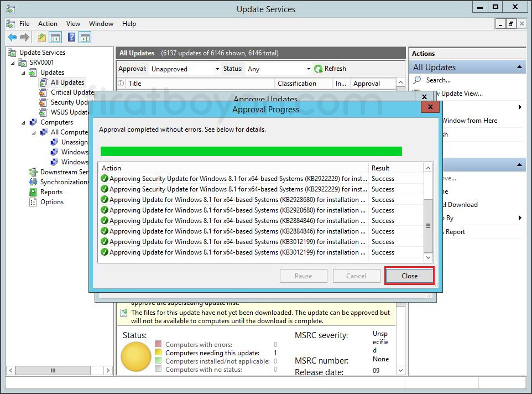Click the WSUS Updates icon

coord(44,112)
